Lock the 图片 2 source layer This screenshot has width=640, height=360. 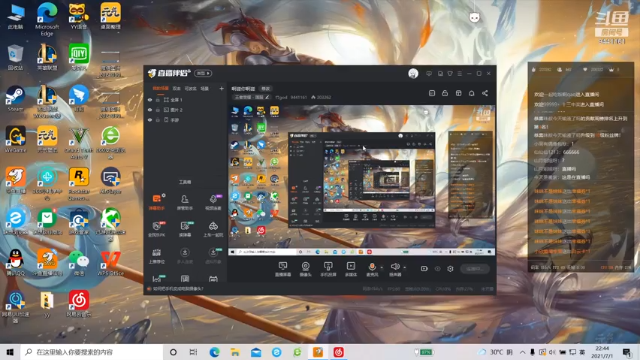coord(158,110)
